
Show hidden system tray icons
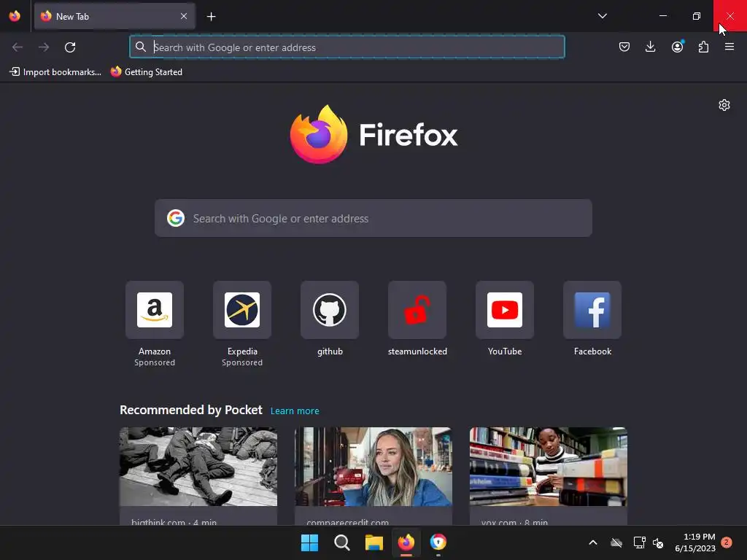click(x=593, y=542)
